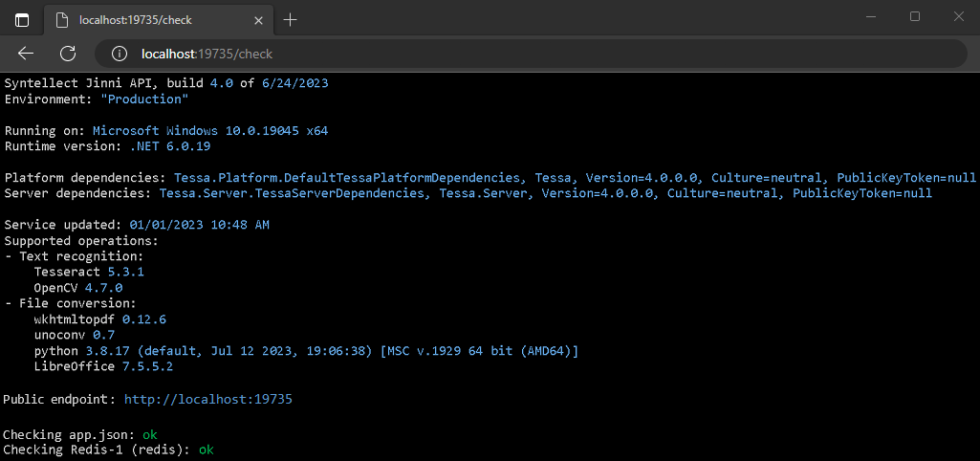Click the http://localhost:19735 public endpoint URL
The height and width of the screenshot is (461, 980).
pyautogui.click(x=207, y=399)
